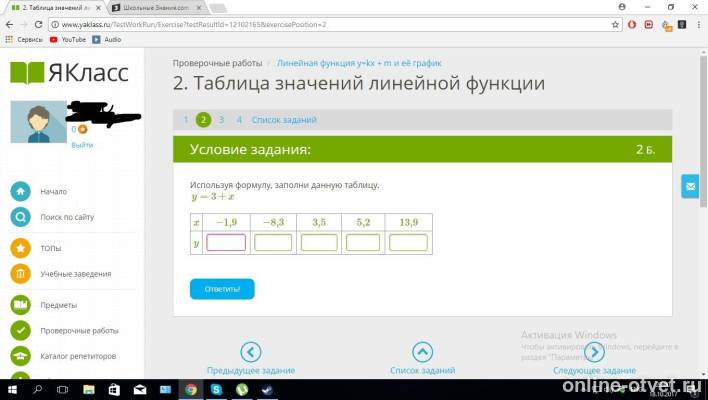Image resolution: width=708 pixels, height=400 pixels.
Task: Click the Выйти logout link
Action: 82,145
